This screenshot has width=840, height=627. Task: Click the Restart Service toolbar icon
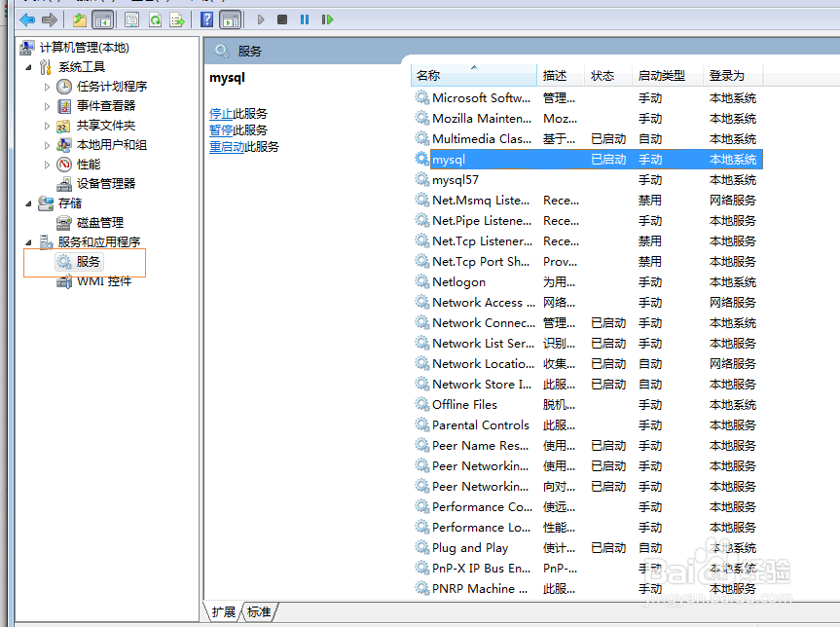328,18
